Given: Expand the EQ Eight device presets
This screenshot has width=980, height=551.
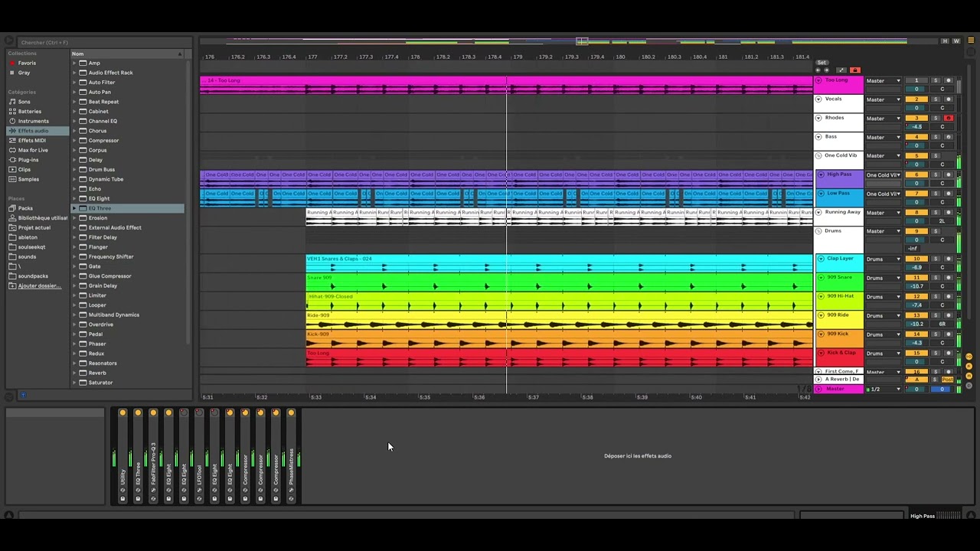Looking at the screenshot, I should click(x=75, y=198).
